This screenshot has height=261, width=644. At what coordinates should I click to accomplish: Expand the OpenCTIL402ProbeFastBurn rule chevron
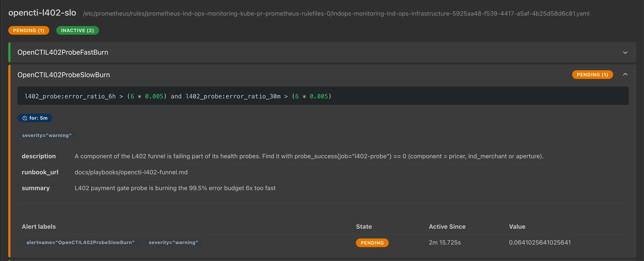tap(625, 52)
